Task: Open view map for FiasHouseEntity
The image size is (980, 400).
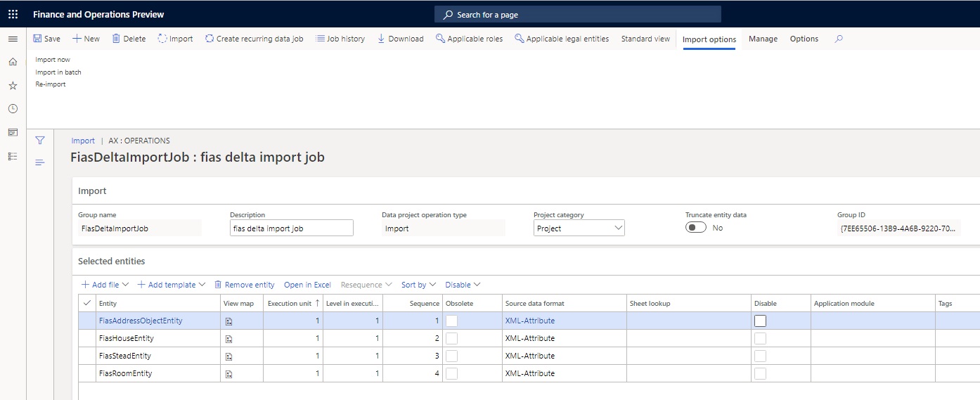Action: click(228, 339)
